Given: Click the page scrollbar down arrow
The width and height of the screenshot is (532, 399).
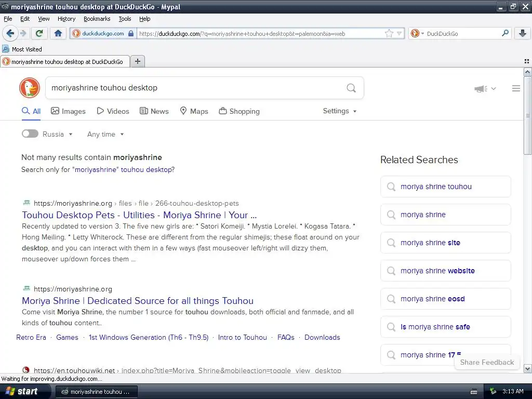Looking at the screenshot, I should tap(527, 369).
